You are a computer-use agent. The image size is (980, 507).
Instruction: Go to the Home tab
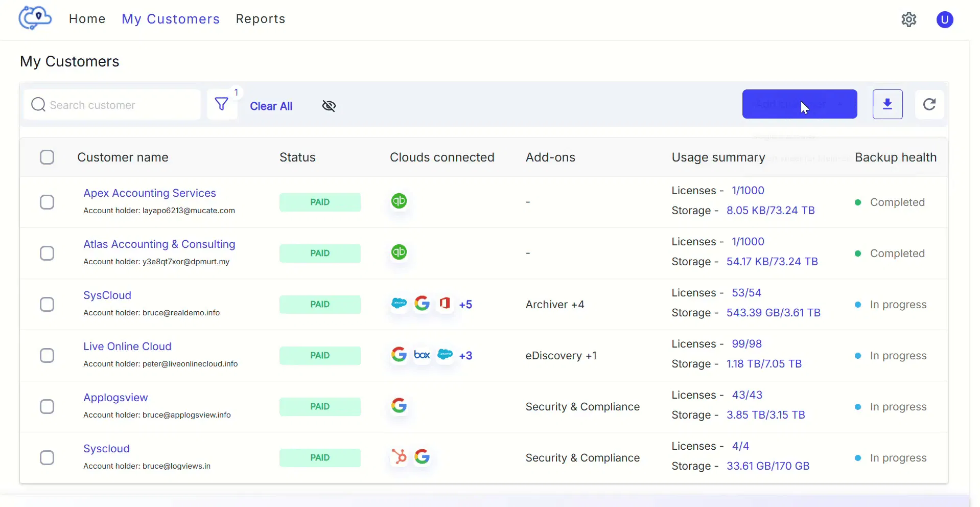(x=87, y=19)
